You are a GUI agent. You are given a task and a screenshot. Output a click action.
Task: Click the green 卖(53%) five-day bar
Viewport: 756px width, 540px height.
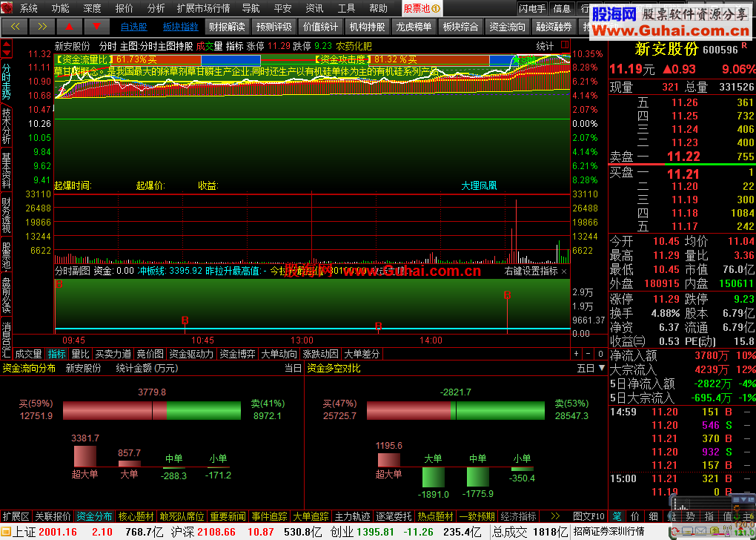[x=497, y=410]
